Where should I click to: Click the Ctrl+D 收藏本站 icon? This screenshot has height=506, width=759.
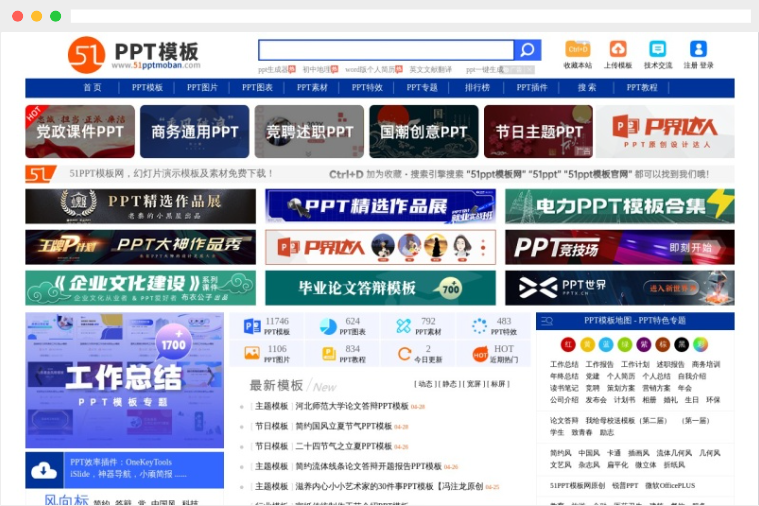point(577,49)
